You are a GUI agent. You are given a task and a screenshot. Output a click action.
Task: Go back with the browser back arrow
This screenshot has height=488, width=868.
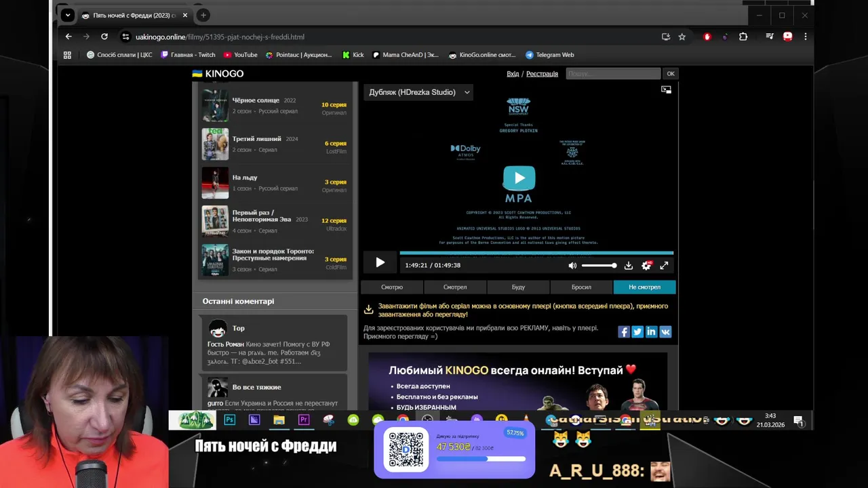coord(68,37)
